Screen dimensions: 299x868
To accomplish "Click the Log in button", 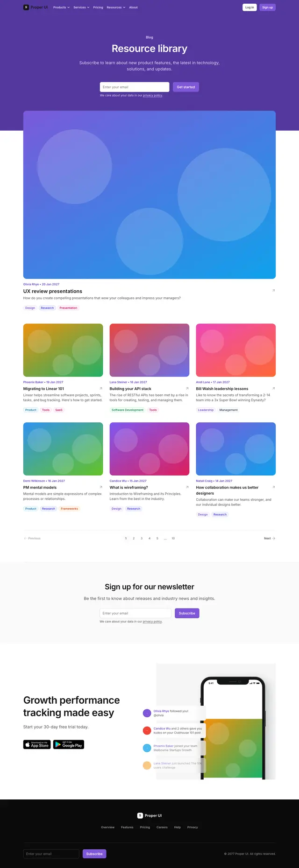I will click(x=250, y=7).
